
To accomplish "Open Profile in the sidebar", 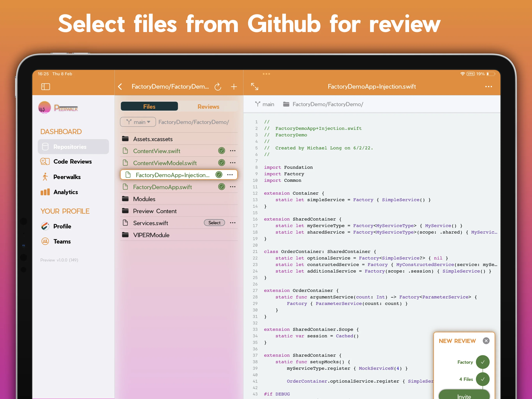I will pos(56,226).
